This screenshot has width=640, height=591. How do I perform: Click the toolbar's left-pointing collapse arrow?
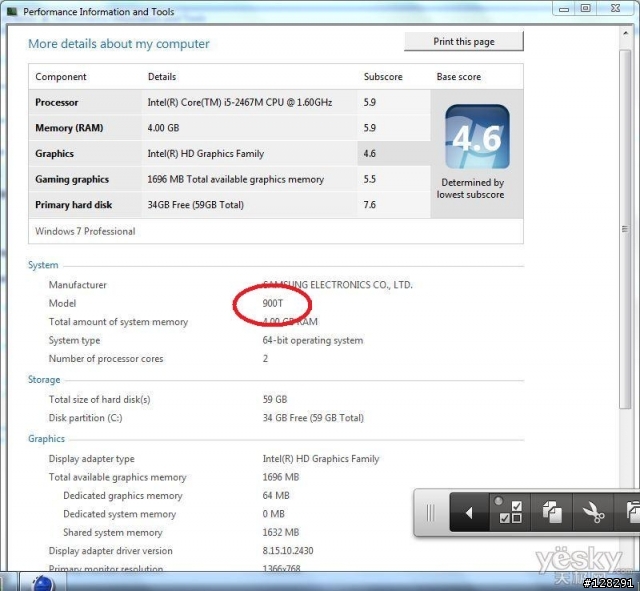pyautogui.click(x=469, y=513)
